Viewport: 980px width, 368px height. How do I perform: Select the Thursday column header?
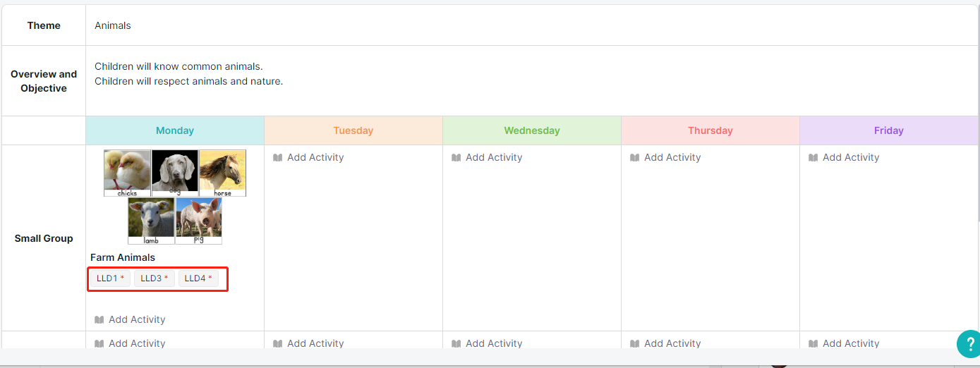pyautogui.click(x=710, y=130)
